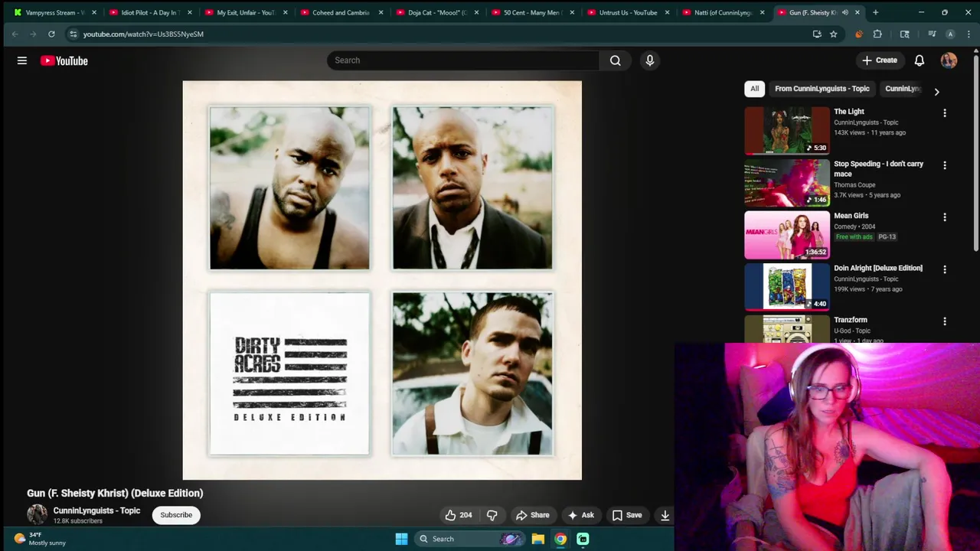Open YouTube notifications bell
This screenshot has height=551, width=980.
click(x=920, y=60)
